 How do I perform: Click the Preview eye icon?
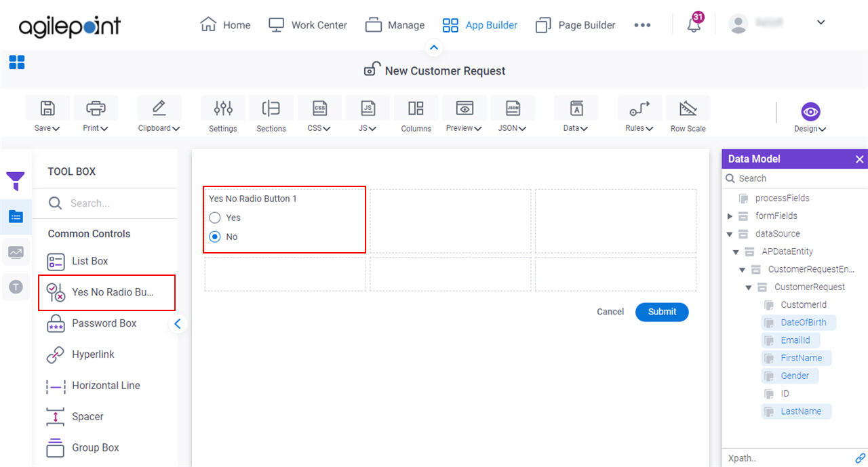[x=465, y=108]
